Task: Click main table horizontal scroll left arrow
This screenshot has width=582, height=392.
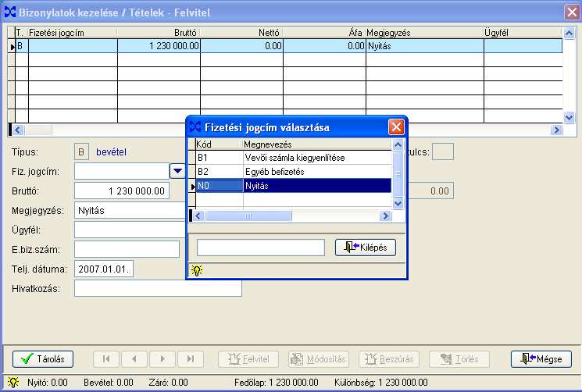Action: click(18, 130)
